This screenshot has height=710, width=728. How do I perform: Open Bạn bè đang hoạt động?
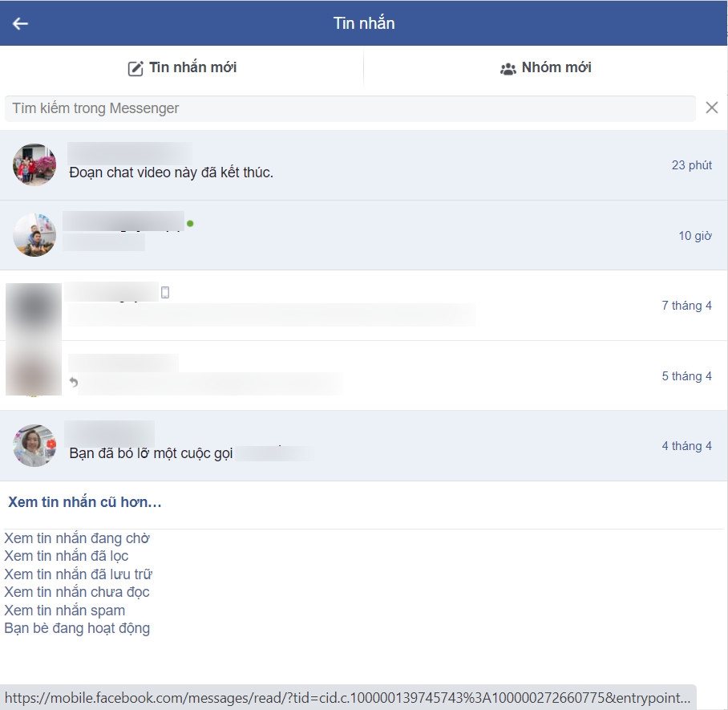[x=76, y=628]
